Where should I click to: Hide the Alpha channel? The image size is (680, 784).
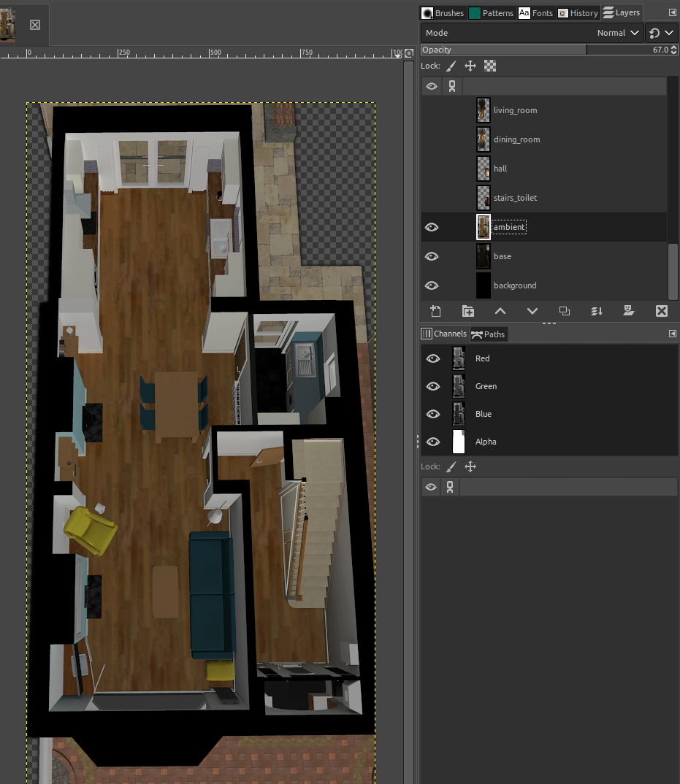pyautogui.click(x=433, y=442)
